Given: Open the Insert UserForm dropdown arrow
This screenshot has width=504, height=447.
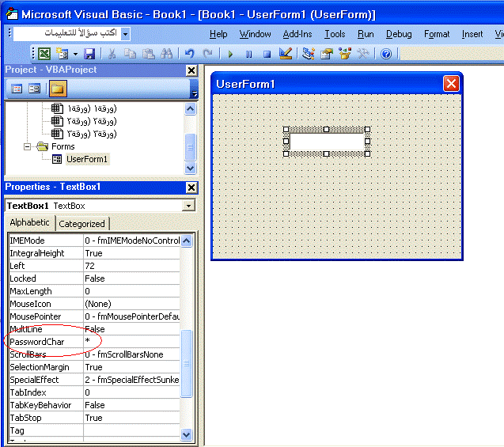Looking at the screenshot, I should tap(75, 54).
